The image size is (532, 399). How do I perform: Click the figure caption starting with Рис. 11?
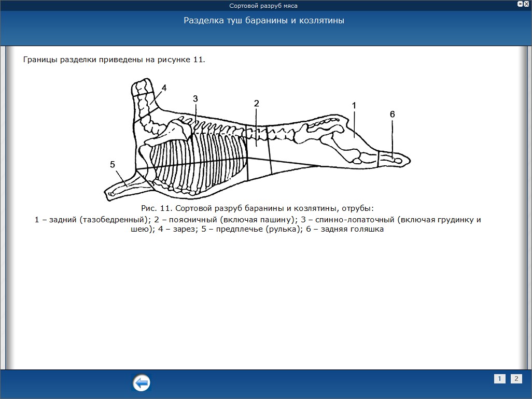point(257,208)
